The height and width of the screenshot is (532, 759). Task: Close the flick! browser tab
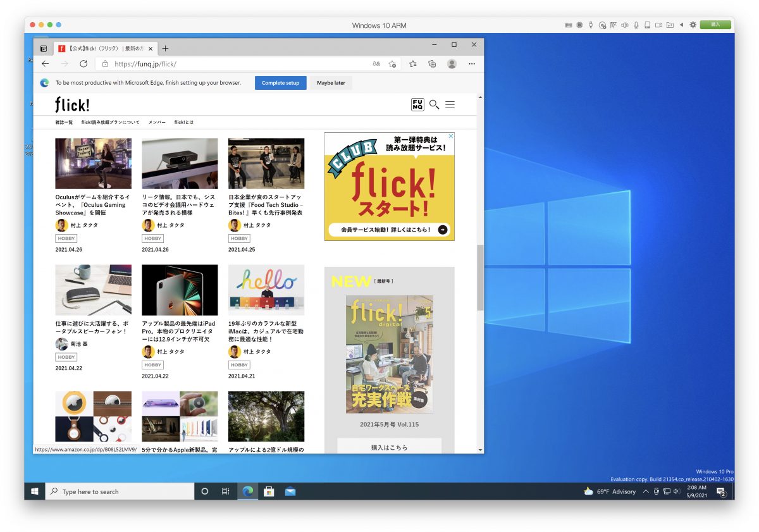[151, 48]
